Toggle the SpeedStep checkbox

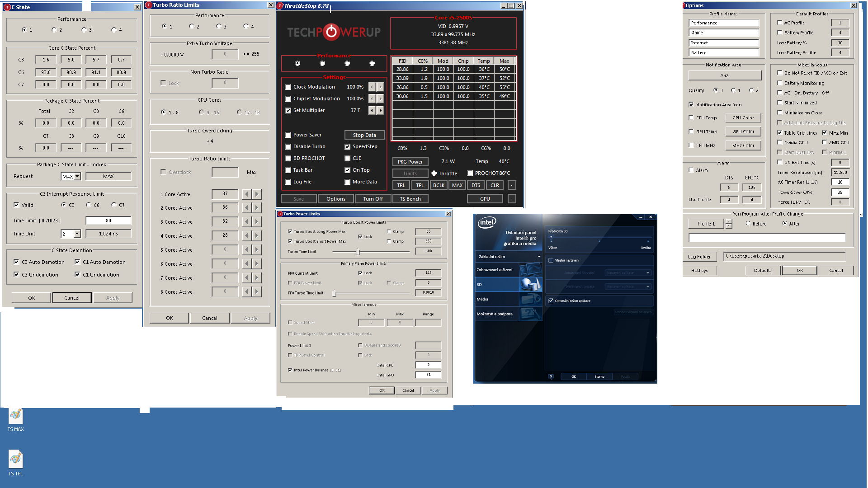(348, 146)
